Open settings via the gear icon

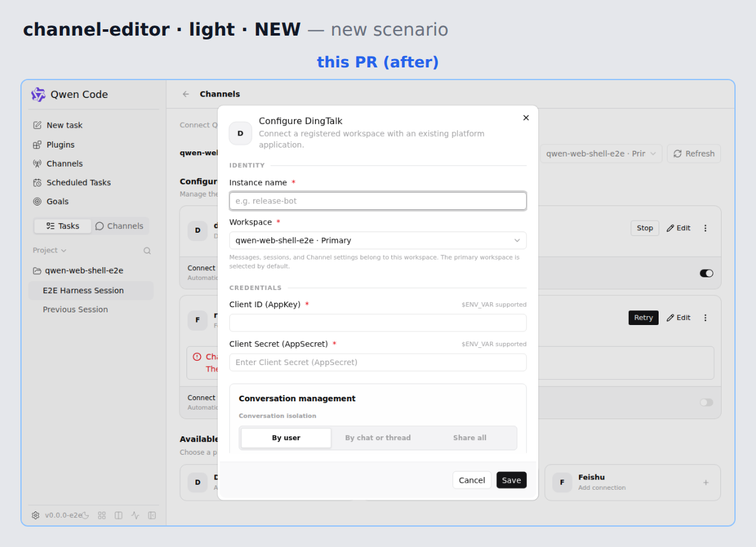pos(36,515)
